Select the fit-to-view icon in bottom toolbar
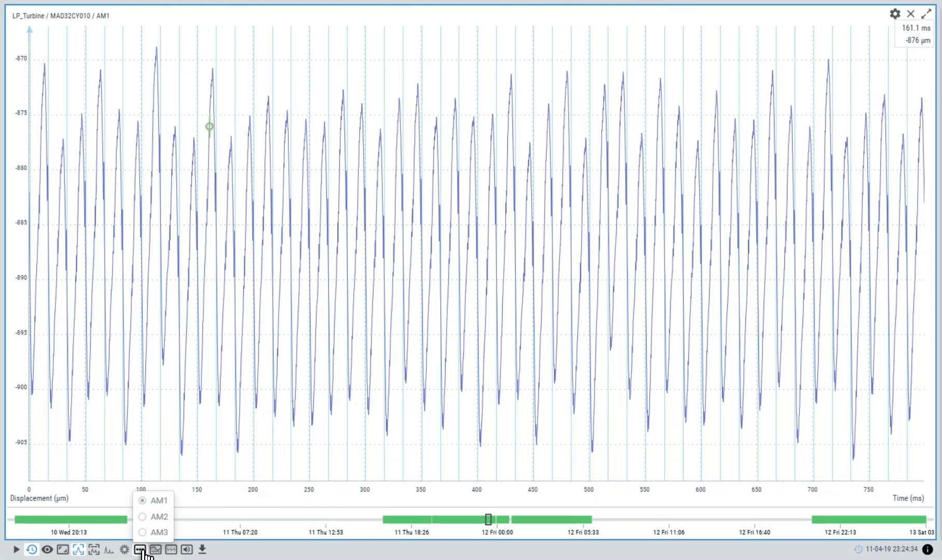942x560 pixels. click(63, 550)
